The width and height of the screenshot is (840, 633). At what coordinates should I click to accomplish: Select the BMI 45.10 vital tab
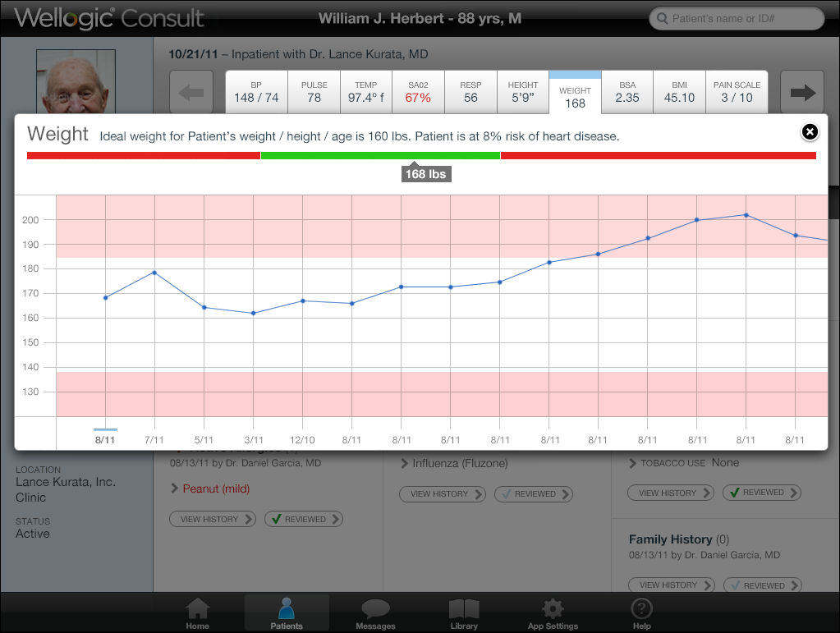pyautogui.click(x=679, y=92)
